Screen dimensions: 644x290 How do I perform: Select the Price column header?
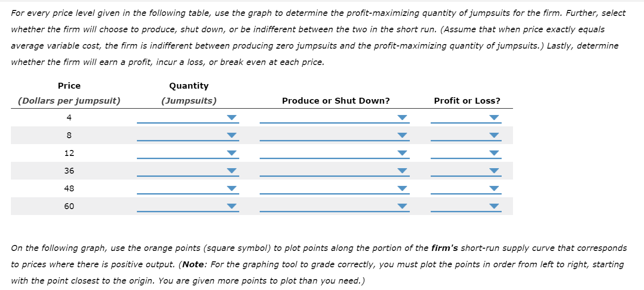tap(69, 85)
